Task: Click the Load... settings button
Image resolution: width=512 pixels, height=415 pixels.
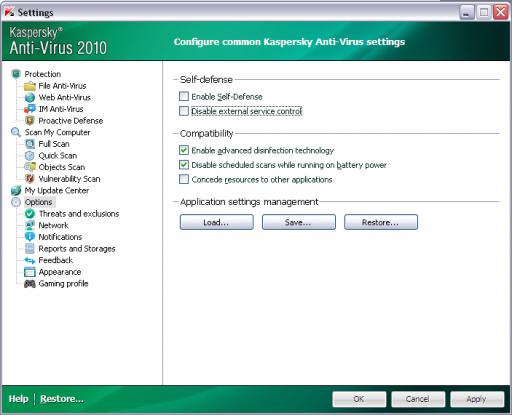Action: [217, 222]
